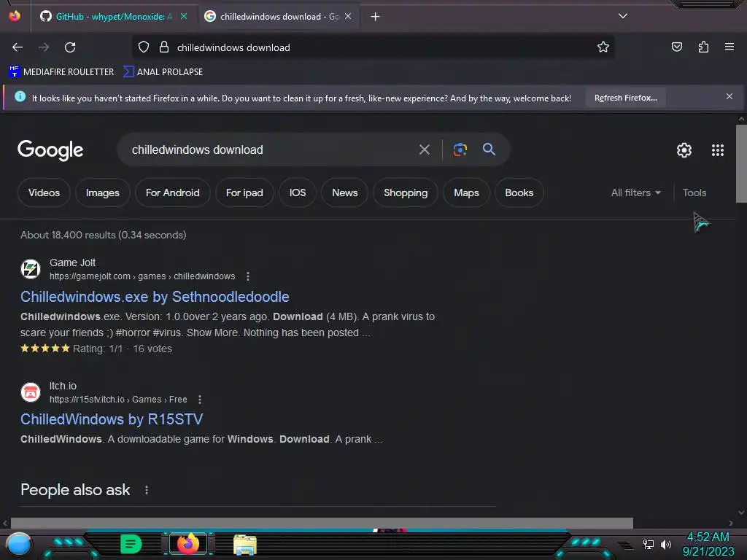The height and width of the screenshot is (560, 747).
Task: Bookmark this page with the star icon
Action: coord(603,47)
